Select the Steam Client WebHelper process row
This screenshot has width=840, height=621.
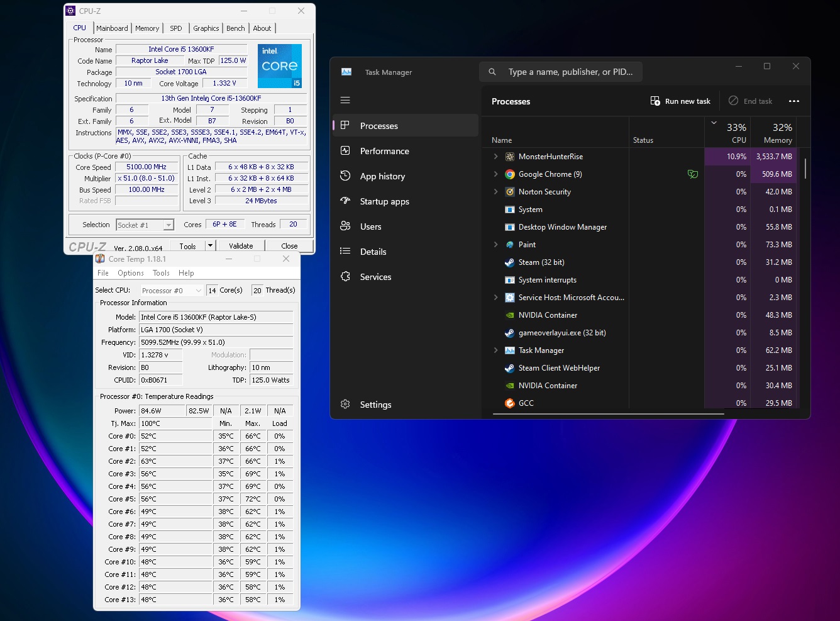pyautogui.click(x=639, y=368)
